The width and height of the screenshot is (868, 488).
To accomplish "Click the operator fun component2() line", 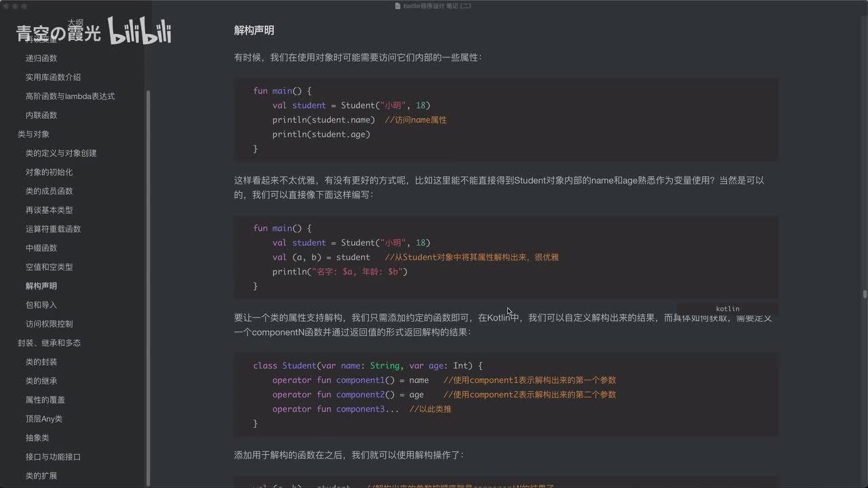I will pos(348,394).
